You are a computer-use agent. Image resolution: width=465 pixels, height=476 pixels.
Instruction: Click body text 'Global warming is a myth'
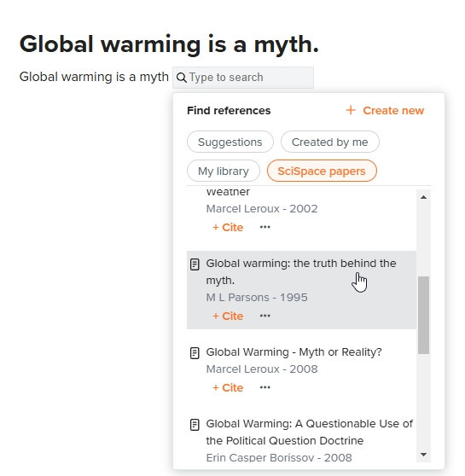(94, 77)
